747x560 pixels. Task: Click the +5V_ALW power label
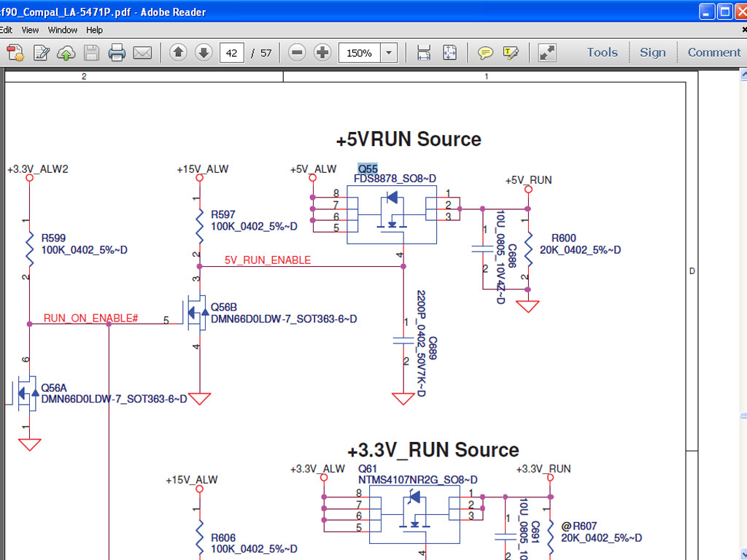click(314, 169)
